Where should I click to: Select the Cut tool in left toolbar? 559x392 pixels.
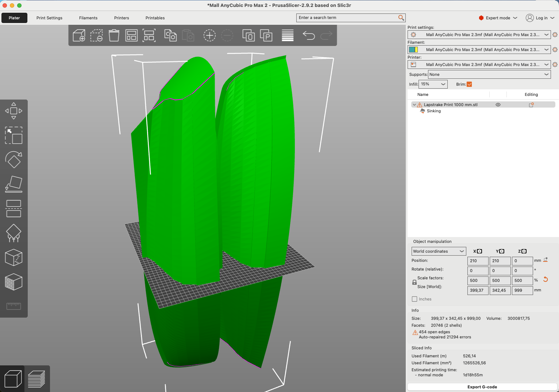14,209
